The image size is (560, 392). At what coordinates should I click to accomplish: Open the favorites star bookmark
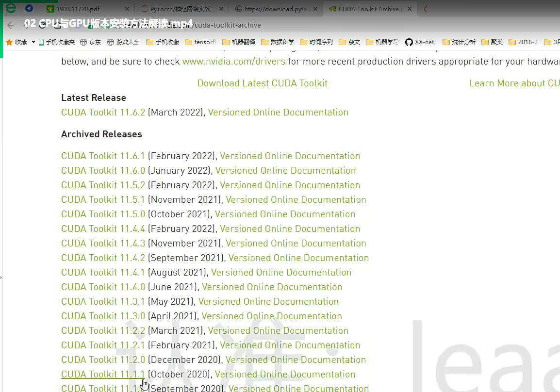click(9, 42)
